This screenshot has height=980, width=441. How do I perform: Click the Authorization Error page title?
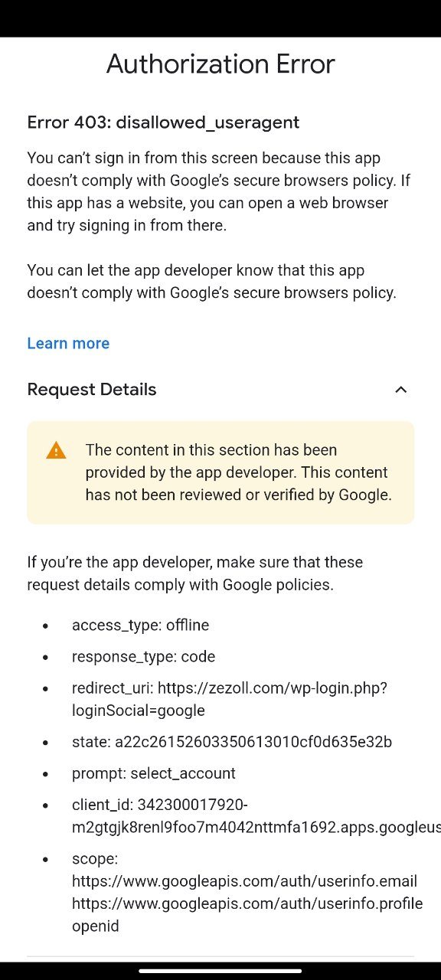tap(220, 64)
